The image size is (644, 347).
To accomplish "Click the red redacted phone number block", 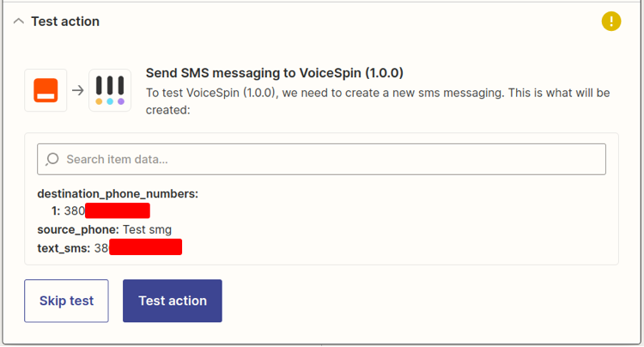I will click(118, 210).
